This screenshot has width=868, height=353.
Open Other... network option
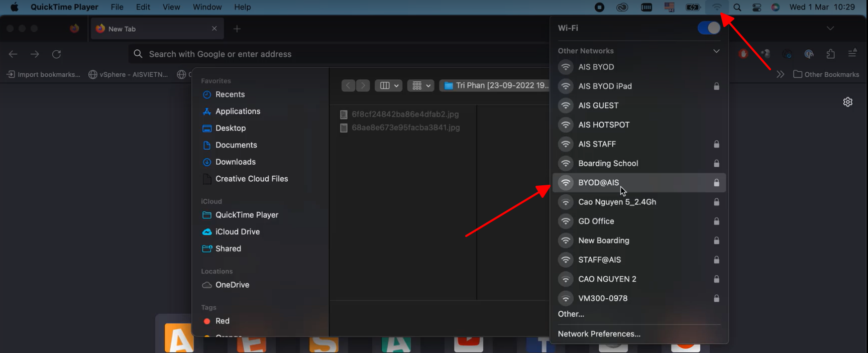pyautogui.click(x=571, y=314)
